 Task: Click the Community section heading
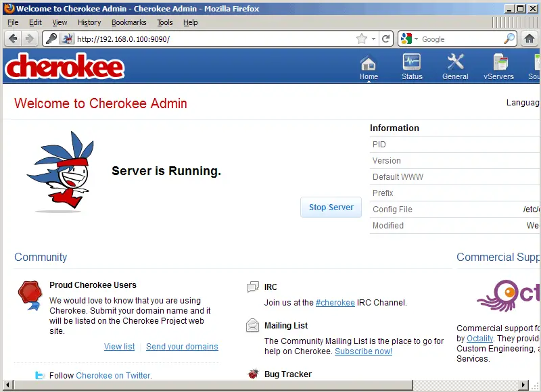pos(41,257)
